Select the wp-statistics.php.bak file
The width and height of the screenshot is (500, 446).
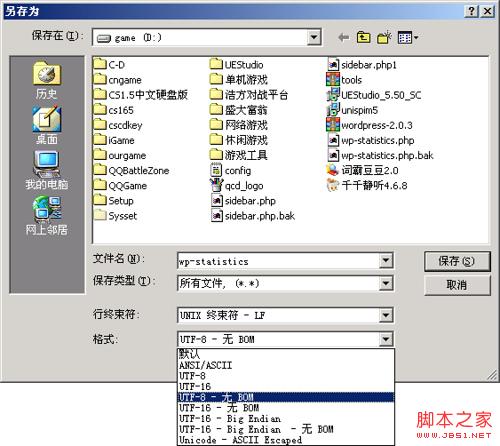(380, 155)
